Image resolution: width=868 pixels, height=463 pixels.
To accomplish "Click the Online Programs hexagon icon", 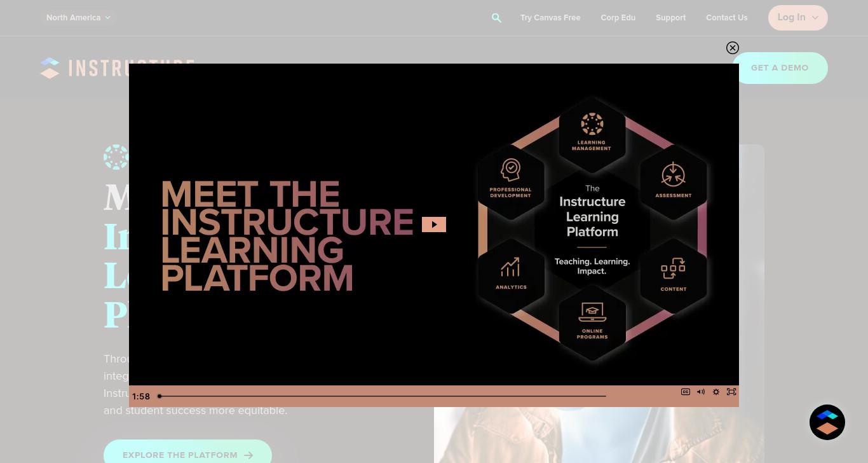I will 592,322.
